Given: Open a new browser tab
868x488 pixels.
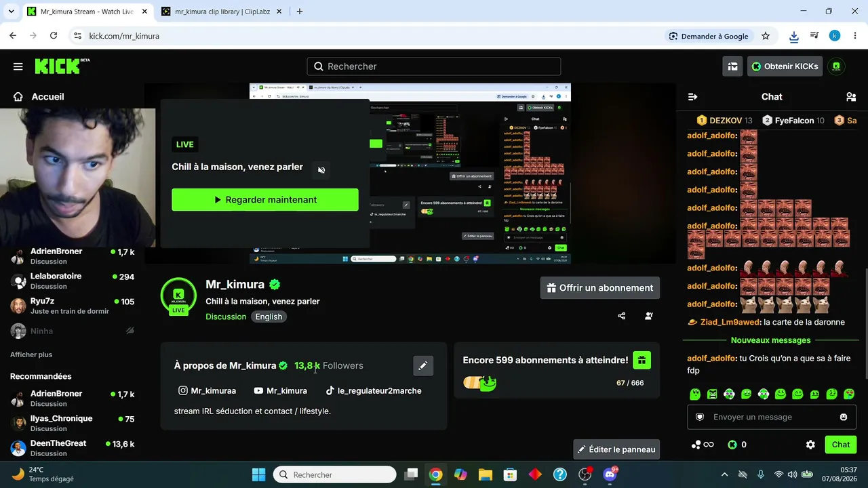Looking at the screenshot, I should (x=300, y=12).
